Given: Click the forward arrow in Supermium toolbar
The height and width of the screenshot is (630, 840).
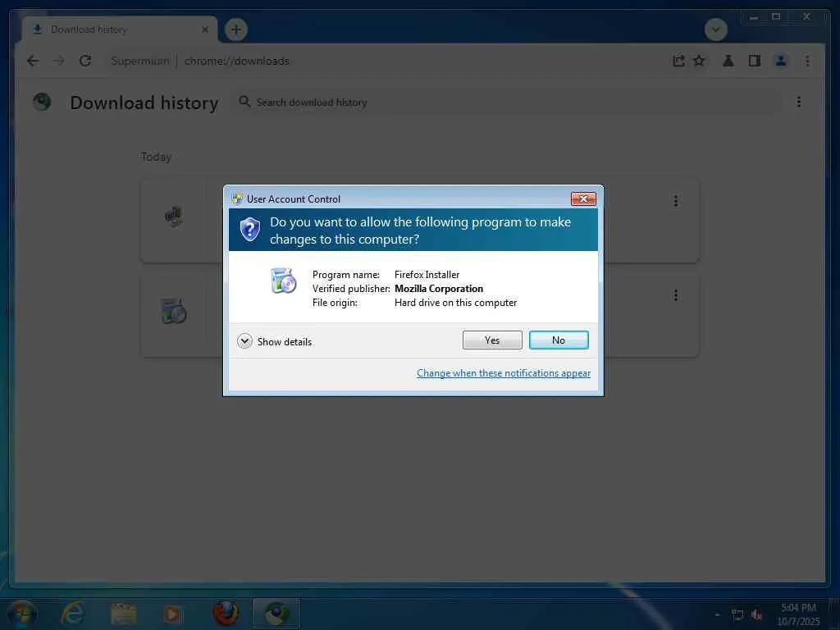Looking at the screenshot, I should point(58,61).
